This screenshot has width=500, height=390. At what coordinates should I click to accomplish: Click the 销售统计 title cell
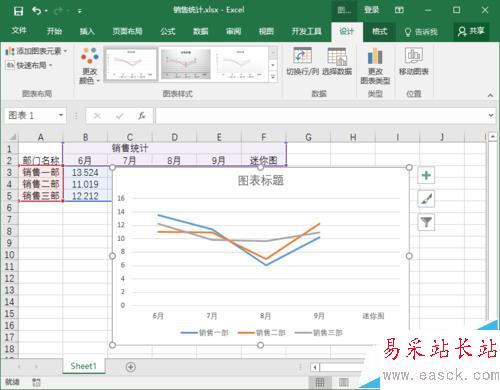[130, 148]
